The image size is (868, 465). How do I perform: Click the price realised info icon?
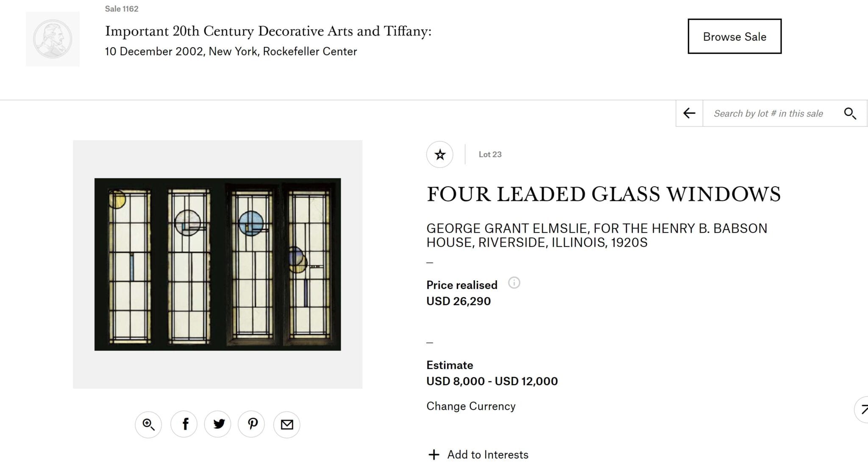coord(514,283)
